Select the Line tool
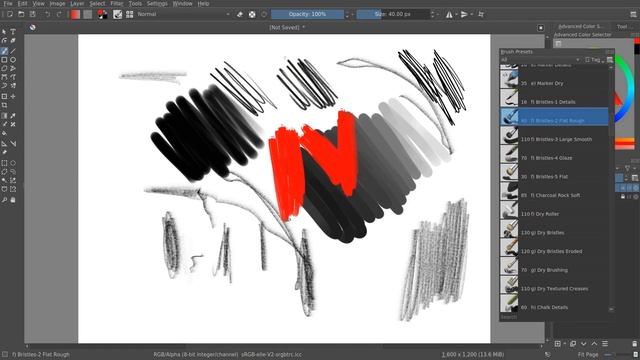Screen dimensions: 640x360 [13, 51]
